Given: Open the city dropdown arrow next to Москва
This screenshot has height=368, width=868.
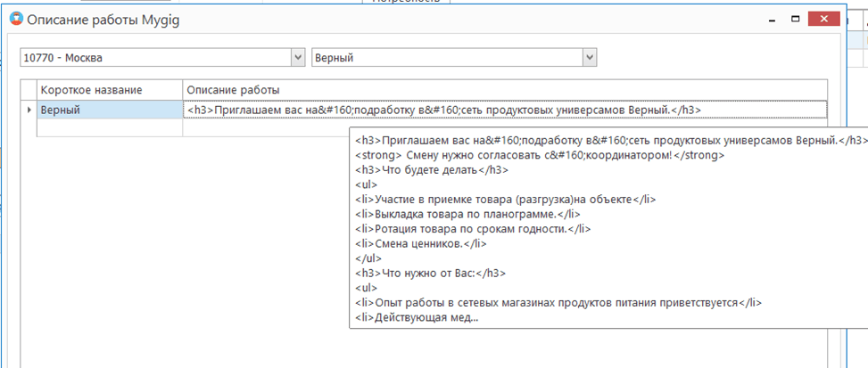Looking at the screenshot, I should (298, 57).
